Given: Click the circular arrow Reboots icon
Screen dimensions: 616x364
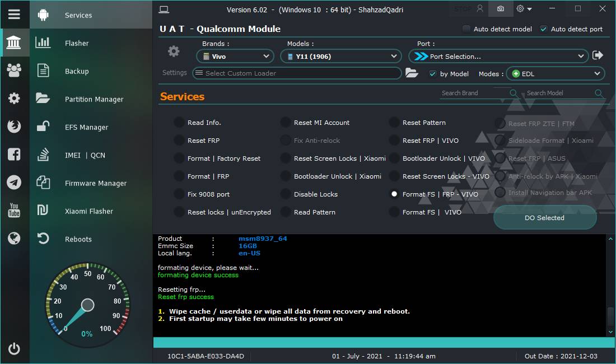Looking at the screenshot, I should [43, 239].
